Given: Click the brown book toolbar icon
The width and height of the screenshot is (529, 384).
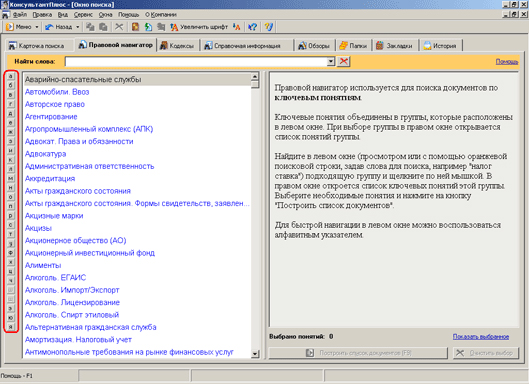Looking at the screenshot, I should click(x=135, y=27).
